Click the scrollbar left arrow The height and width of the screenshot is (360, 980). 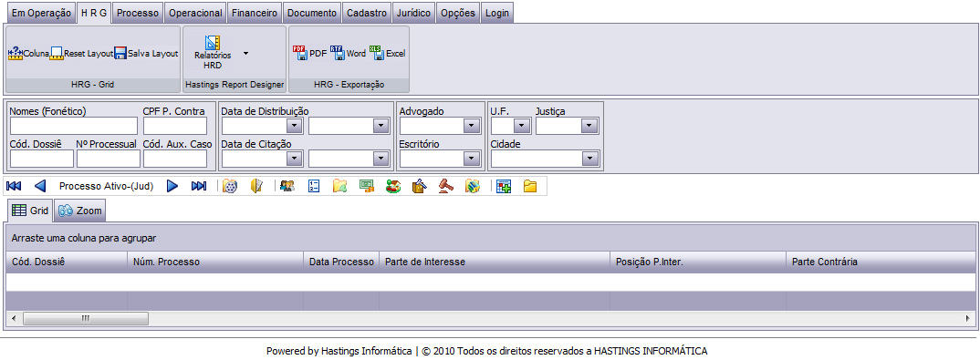tap(13, 318)
